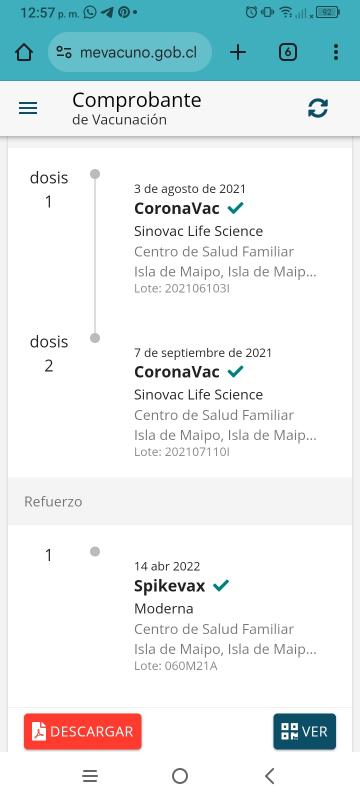Open the 3 de agosto de 2021 CoronaVac entry
Viewport: 360px width, 800px height.
(226, 239)
